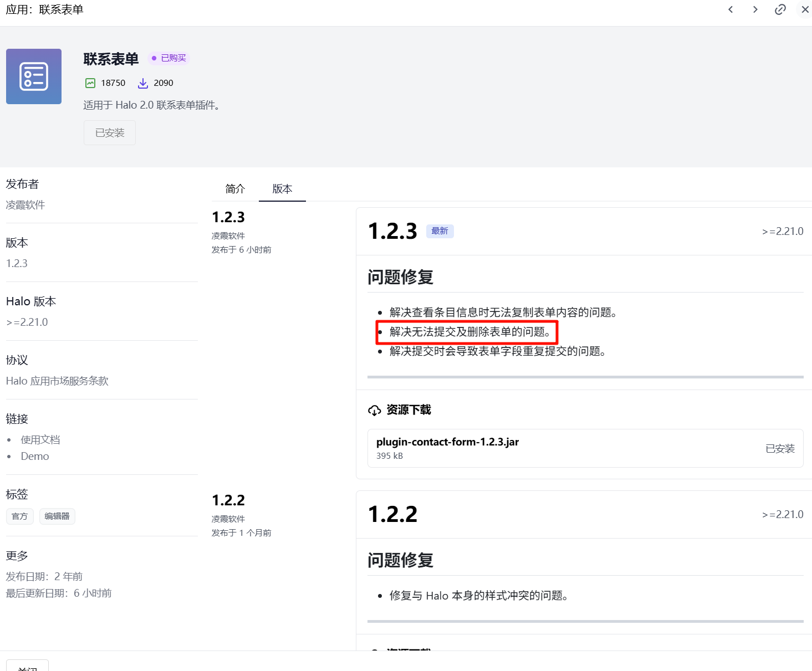The width and height of the screenshot is (812, 671).
Task: Click the 解决无法提交及删除表单的问题 list item
Action: pos(470,332)
